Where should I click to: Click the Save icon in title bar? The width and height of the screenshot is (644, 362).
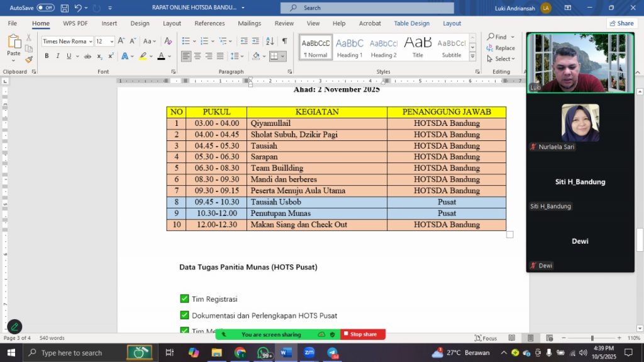(65, 8)
